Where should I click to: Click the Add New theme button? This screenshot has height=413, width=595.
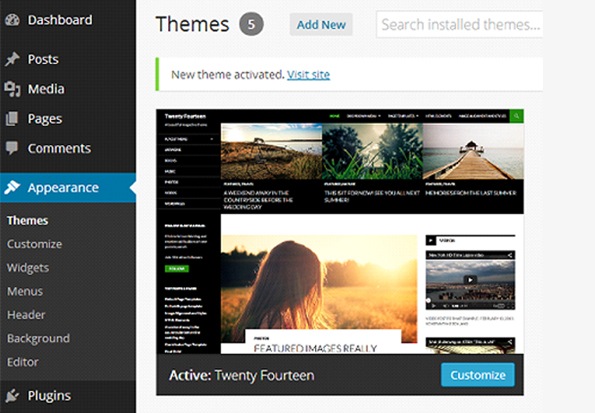[x=321, y=25]
